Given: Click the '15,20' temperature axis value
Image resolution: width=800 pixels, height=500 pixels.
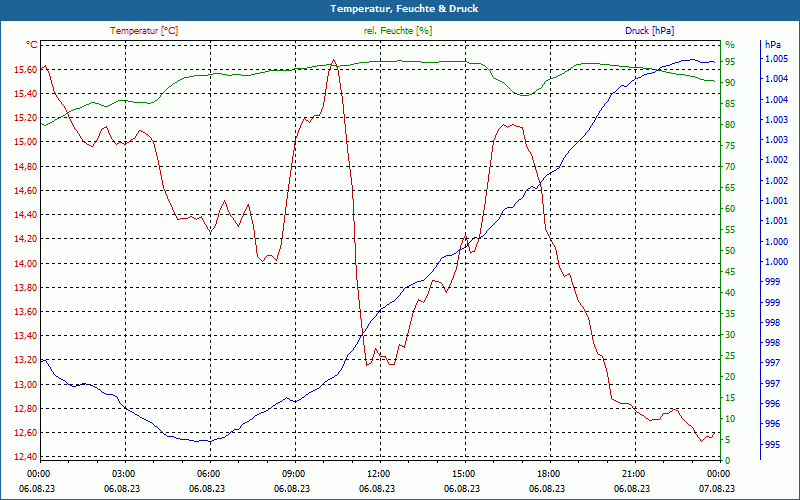Looking at the screenshot, I should coord(25,117).
